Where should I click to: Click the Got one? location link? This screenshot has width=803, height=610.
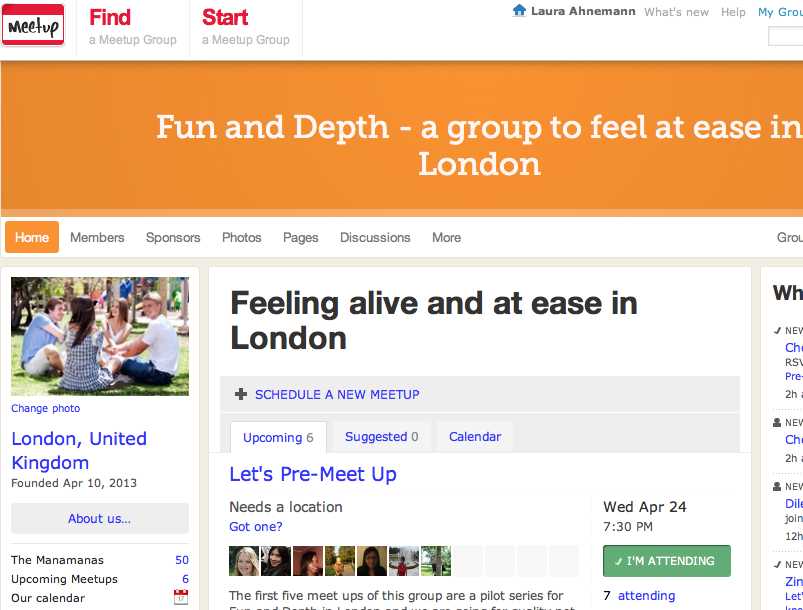pyautogui.click(x=256, y=527)
